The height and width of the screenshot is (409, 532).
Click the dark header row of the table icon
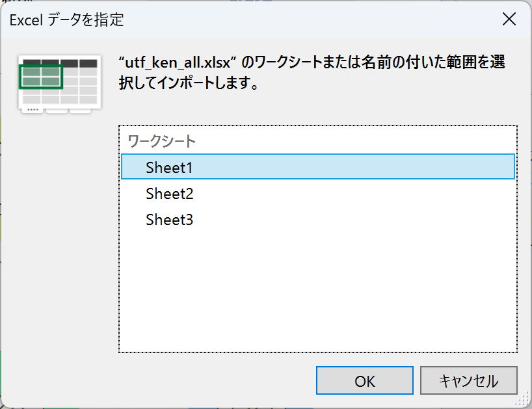[x=60, y=62]
